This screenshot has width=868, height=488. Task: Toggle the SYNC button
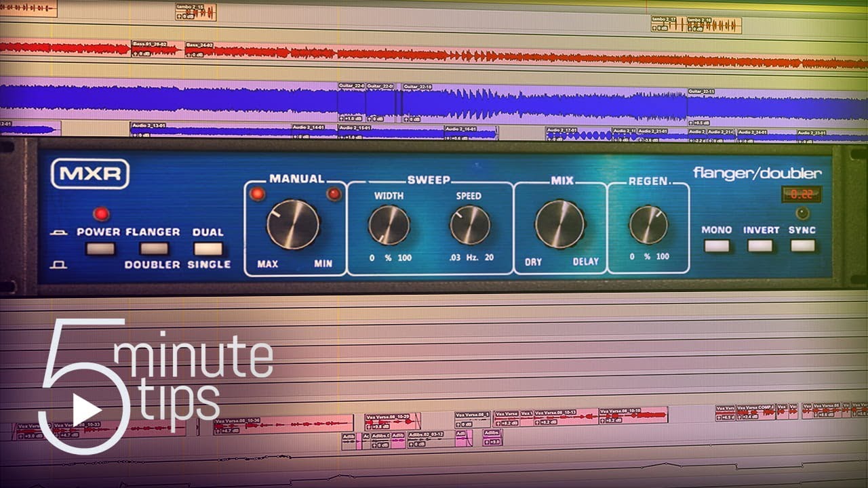[802, 245]
